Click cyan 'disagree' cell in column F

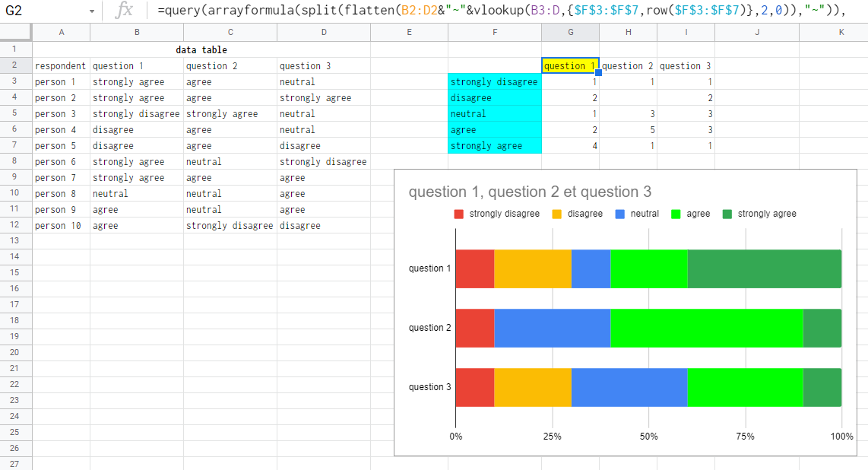495,98
